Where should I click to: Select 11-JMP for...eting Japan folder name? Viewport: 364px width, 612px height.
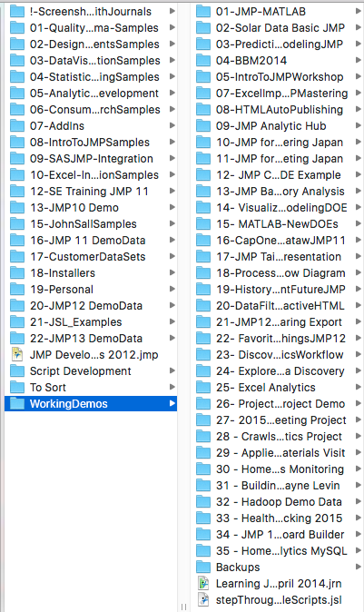coord(280,159)
